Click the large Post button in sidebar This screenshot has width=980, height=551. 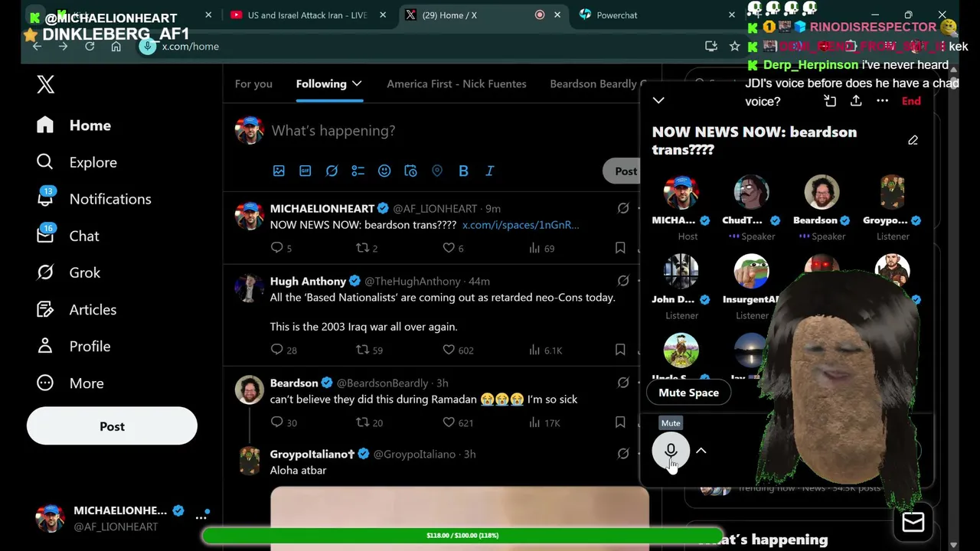coord(112,426)
